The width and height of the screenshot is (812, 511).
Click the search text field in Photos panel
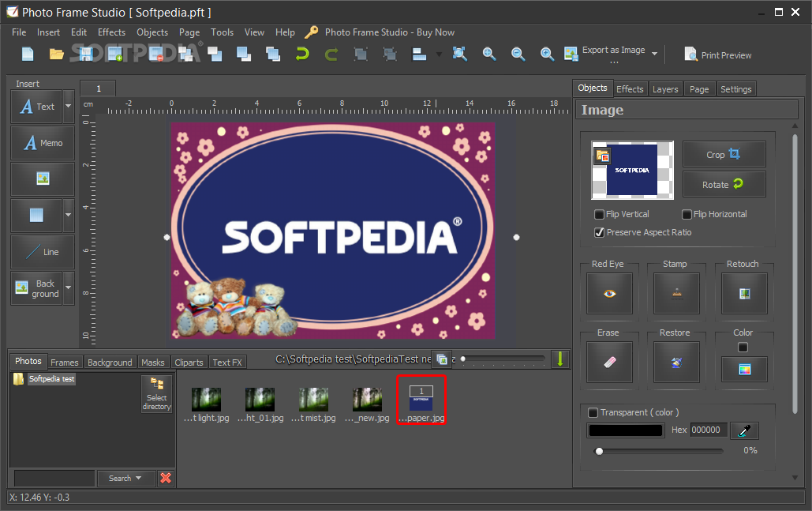(54, 478)
